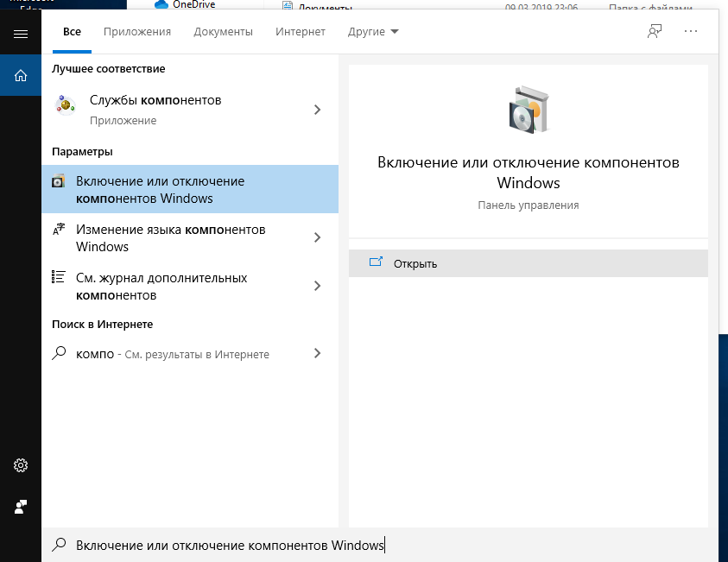Click the search input field text
This screenshot has width=728, height=562.
(231, 545)
